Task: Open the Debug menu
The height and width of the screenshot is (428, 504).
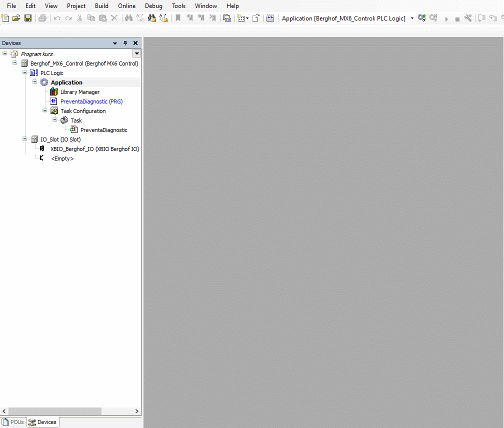Action: [x=153, y=6]
